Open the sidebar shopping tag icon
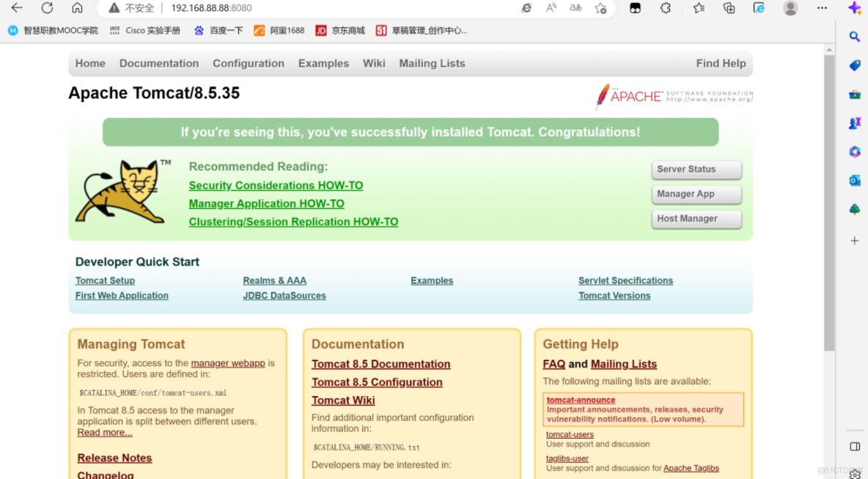This screenshot has height=479, width=868. pos(855,65)
